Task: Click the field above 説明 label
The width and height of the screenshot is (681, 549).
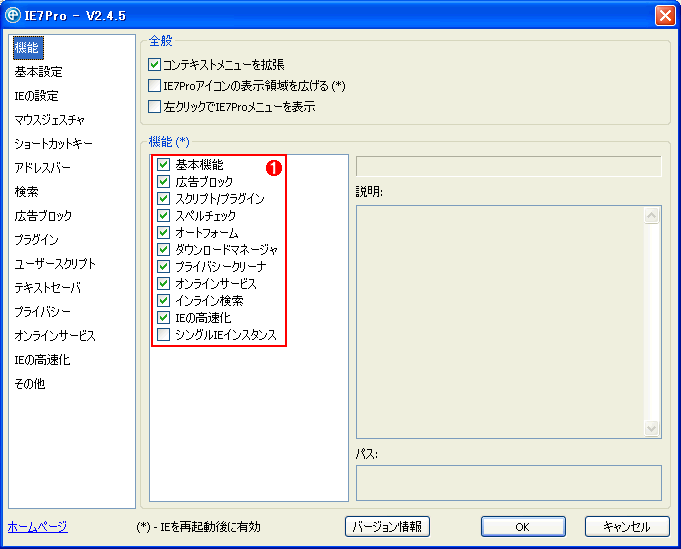Action: [x=509, y=166]
